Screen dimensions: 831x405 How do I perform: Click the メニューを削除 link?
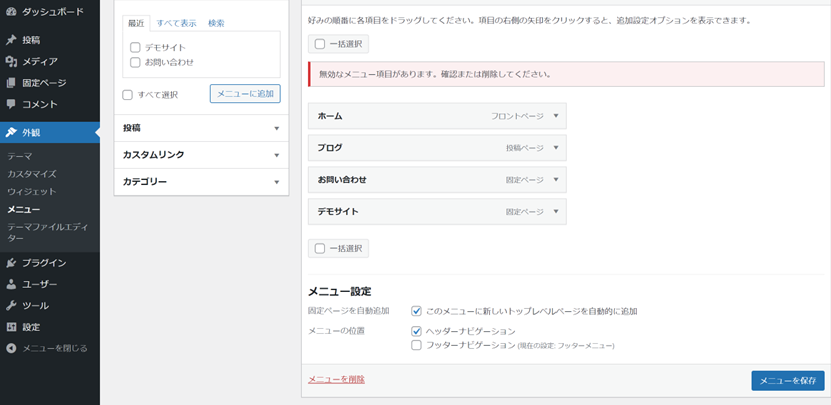point(336,379)
